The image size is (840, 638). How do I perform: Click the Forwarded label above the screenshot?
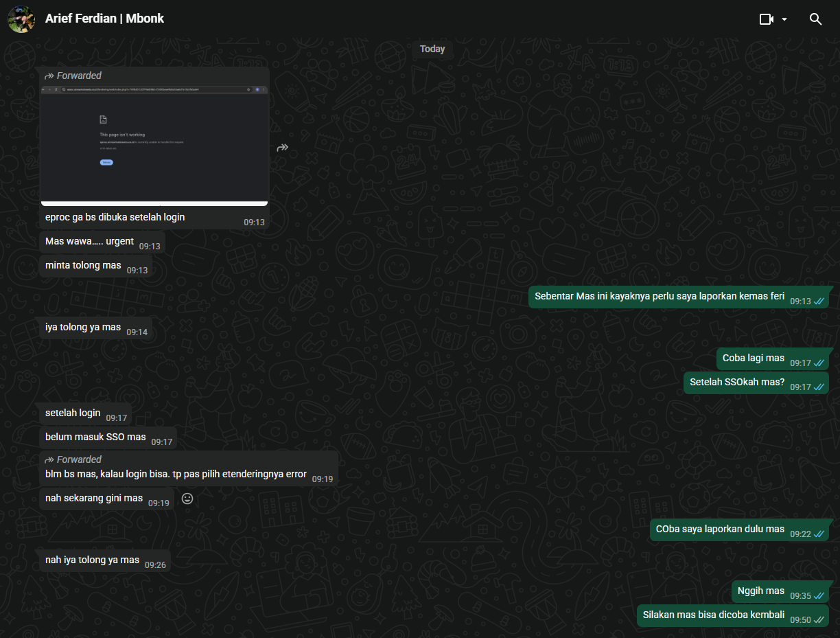click(73, 76)
